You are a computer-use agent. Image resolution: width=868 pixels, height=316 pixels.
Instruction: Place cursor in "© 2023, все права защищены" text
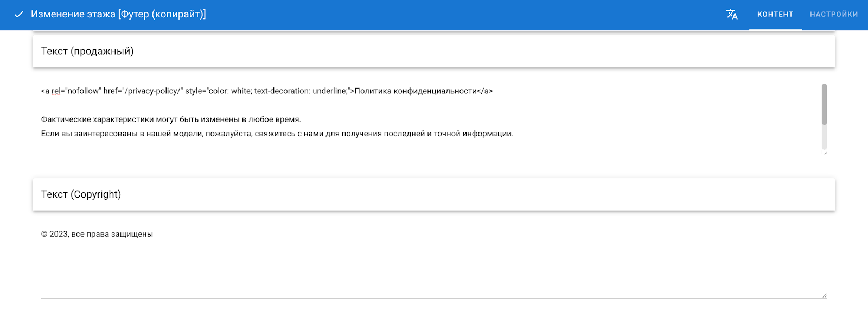pyautogui.click(x=98, y=234)
